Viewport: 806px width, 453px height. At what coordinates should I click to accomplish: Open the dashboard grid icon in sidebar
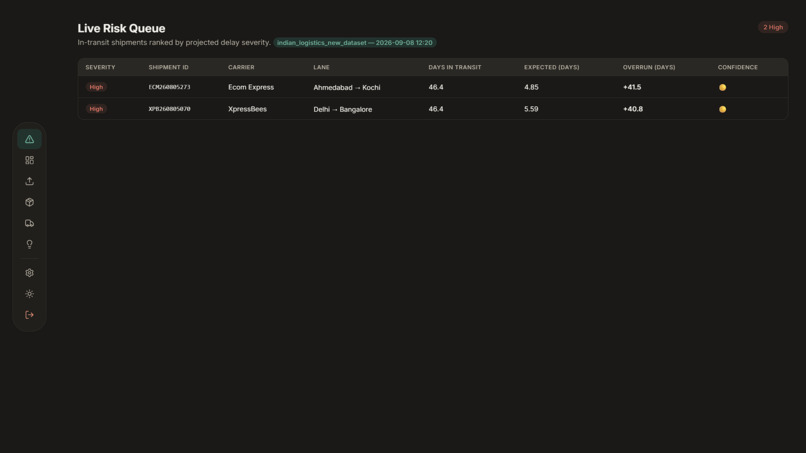click(29, 160)
